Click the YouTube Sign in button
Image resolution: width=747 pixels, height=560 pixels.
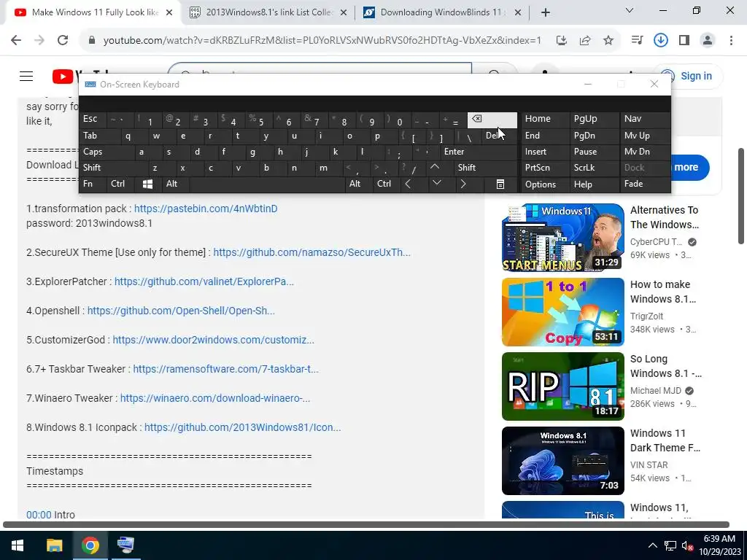click(688, 76)
